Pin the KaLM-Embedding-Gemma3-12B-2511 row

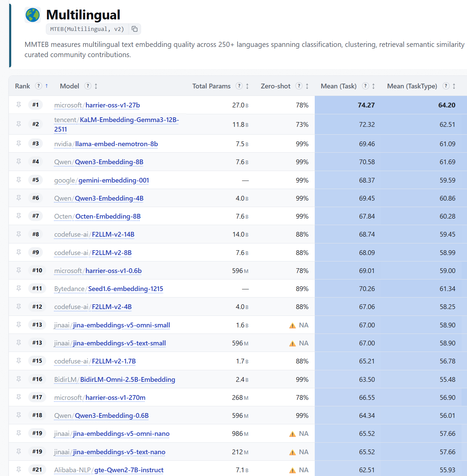pyautogui.click(x=19, y=124)
